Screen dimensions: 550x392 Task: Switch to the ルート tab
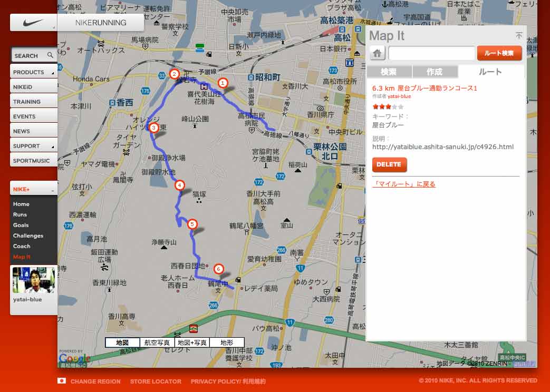tap(490, 72)
